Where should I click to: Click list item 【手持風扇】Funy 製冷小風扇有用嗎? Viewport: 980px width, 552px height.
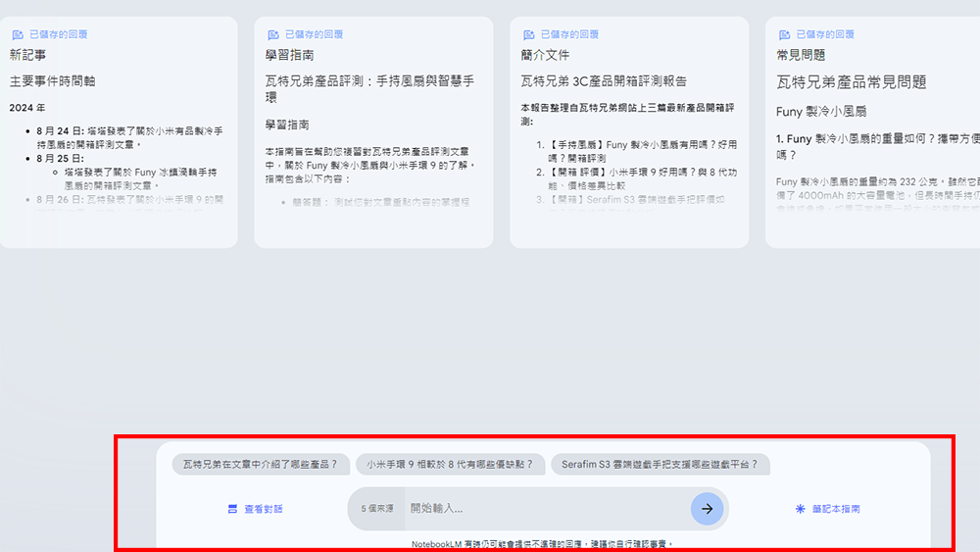[x=643, y=151]
